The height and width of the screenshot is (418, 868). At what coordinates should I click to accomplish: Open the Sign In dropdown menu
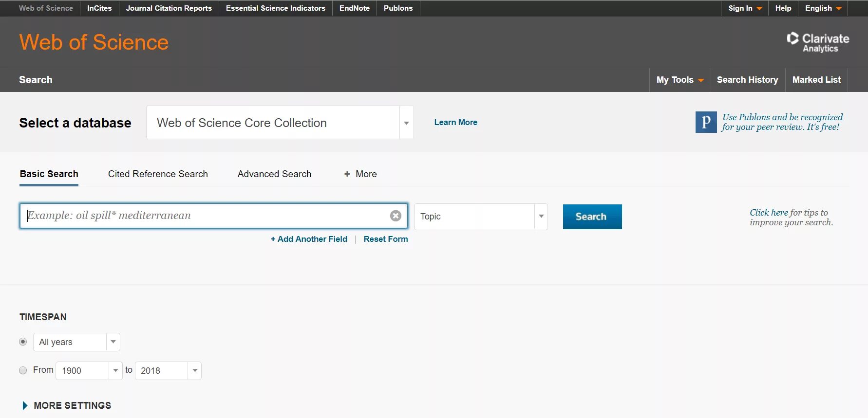coord(745,8)
